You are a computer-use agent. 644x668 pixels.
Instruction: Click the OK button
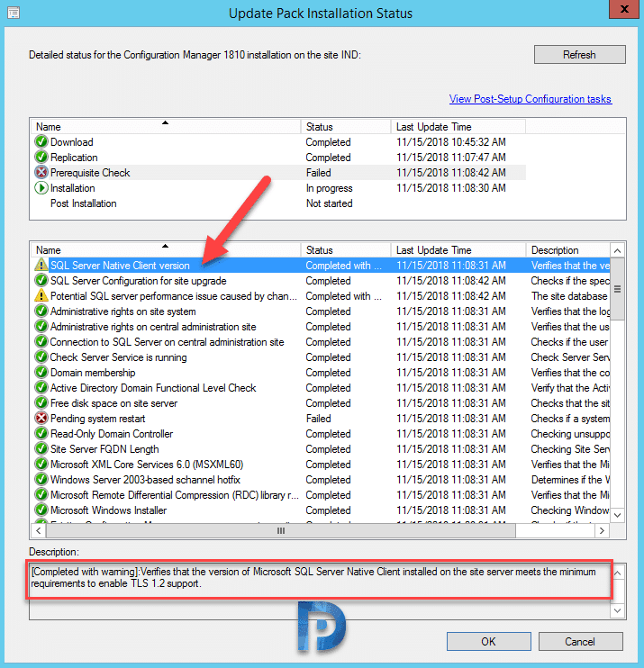pos(488,642)
